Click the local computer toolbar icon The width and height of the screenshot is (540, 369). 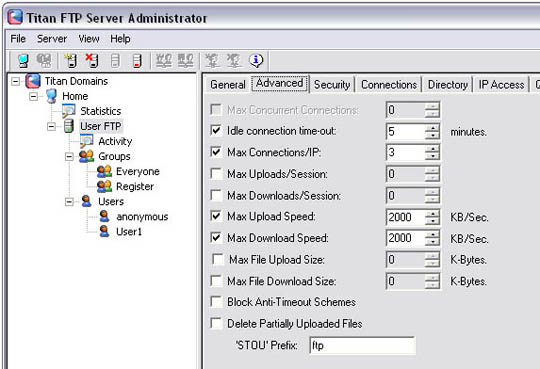point(23,61)
